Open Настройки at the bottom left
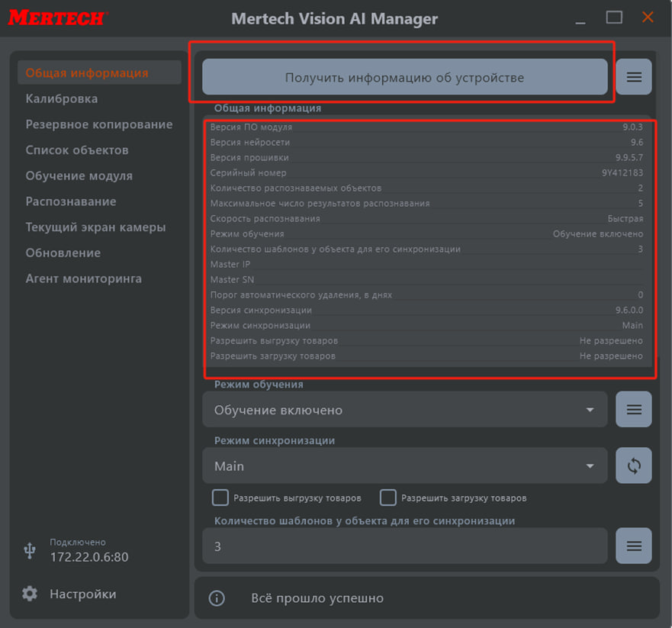 point(83,594)
